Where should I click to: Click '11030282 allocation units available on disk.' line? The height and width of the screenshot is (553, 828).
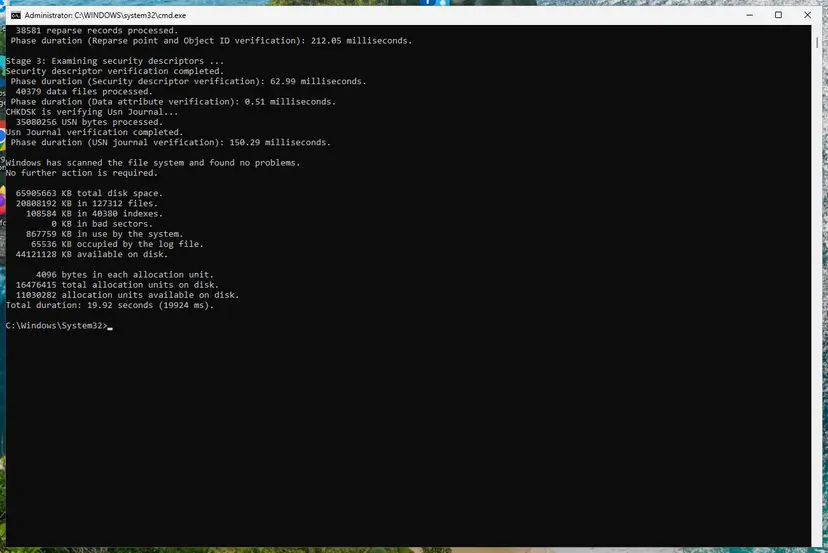(x=127, y=295)
